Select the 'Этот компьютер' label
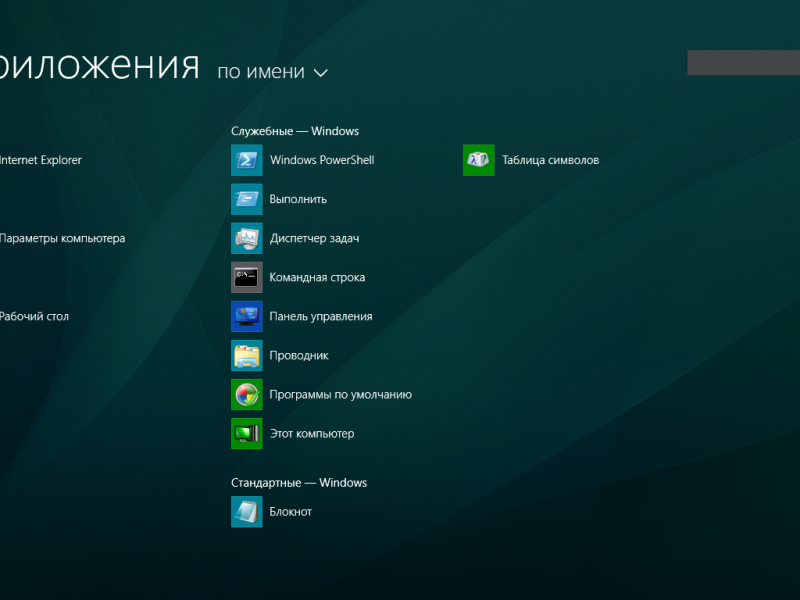This screenshot has width=800, height=600. click(312, 434)
